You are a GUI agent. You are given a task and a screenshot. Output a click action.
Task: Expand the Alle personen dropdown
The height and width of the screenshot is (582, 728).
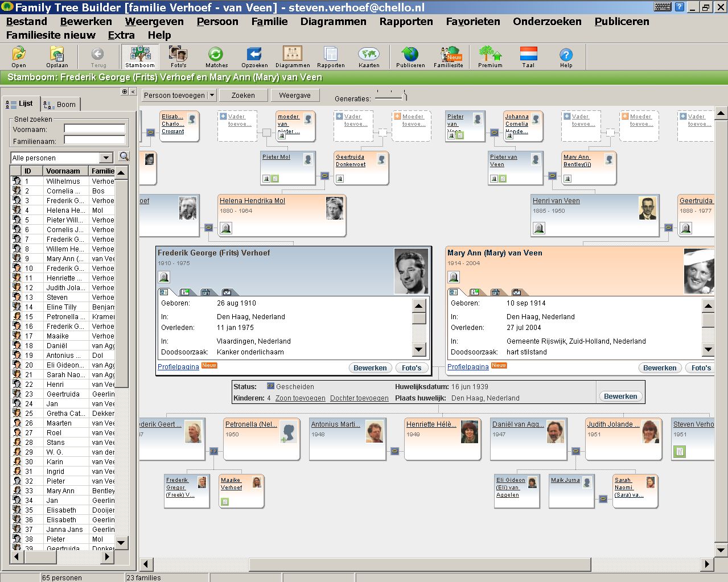pyautogui.click(x=106, y=158)
